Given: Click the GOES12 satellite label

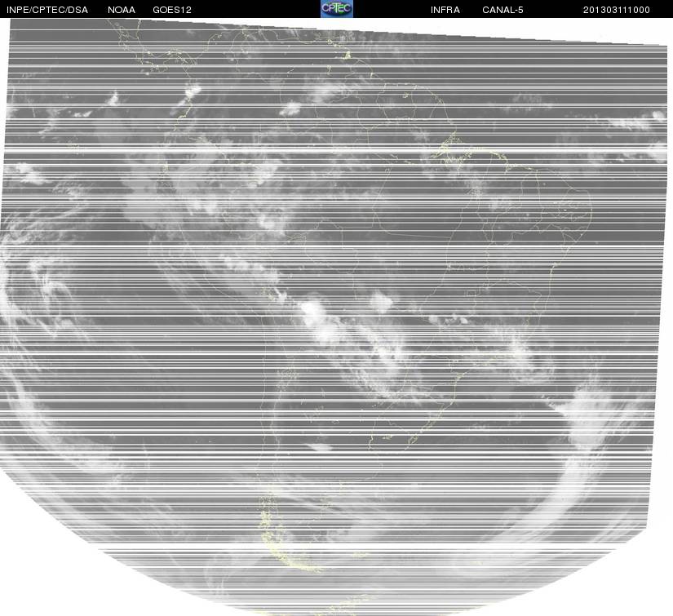Looking at the screenshot, I should [x=172, y=10].
